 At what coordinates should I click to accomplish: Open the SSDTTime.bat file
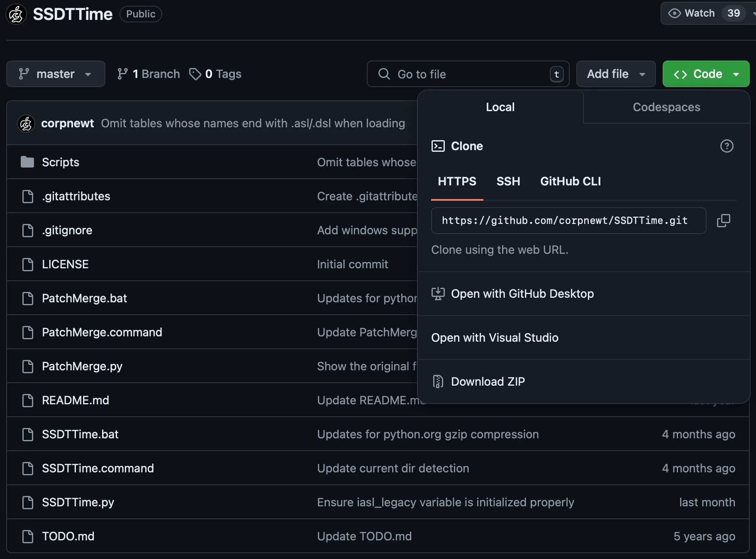tap(80, 434)
